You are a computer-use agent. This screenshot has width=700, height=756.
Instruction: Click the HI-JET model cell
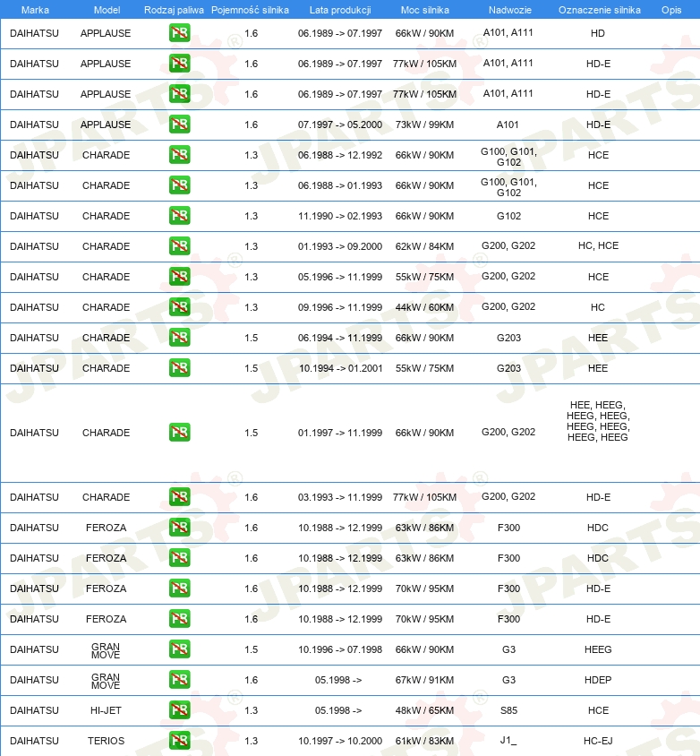106,710
